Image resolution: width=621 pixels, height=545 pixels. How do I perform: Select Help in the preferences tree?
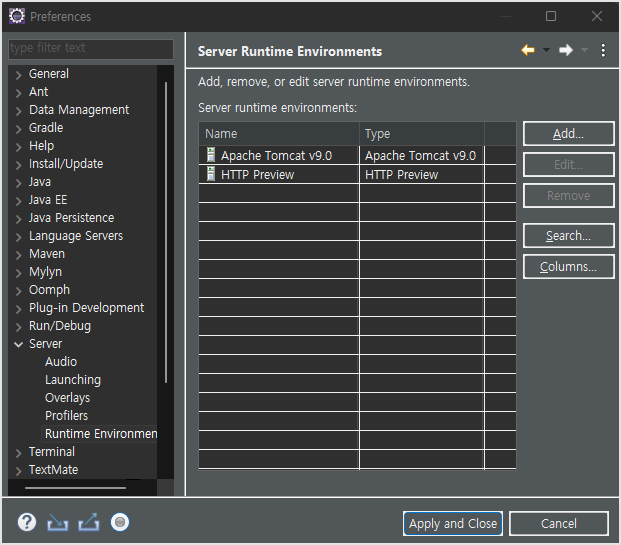tap(41, 146)
